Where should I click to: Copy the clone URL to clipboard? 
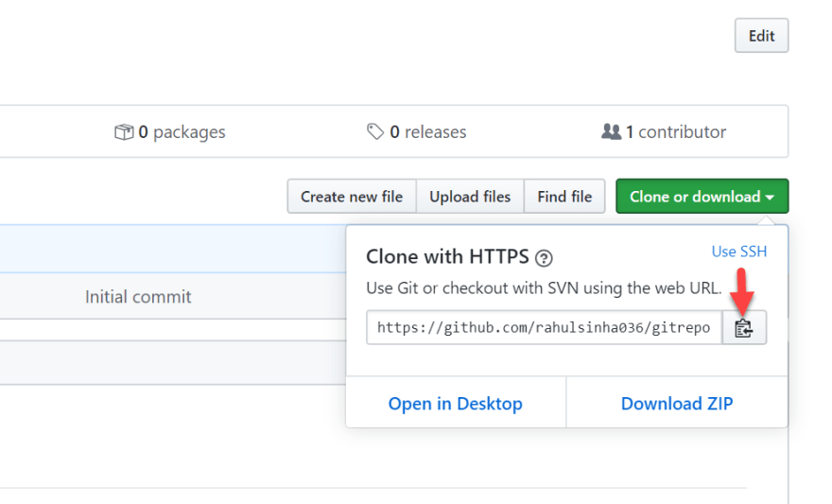coord(744,328)
